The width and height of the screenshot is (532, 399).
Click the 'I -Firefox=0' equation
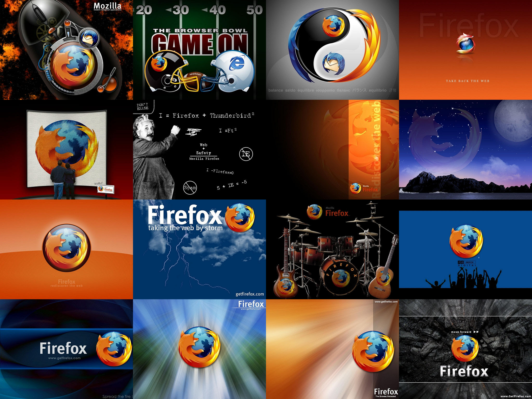220,171
